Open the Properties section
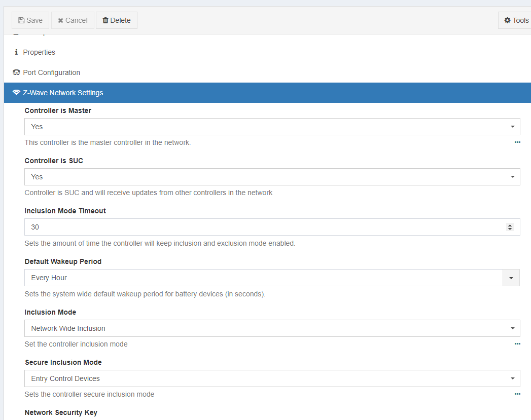 click(39, 52)
